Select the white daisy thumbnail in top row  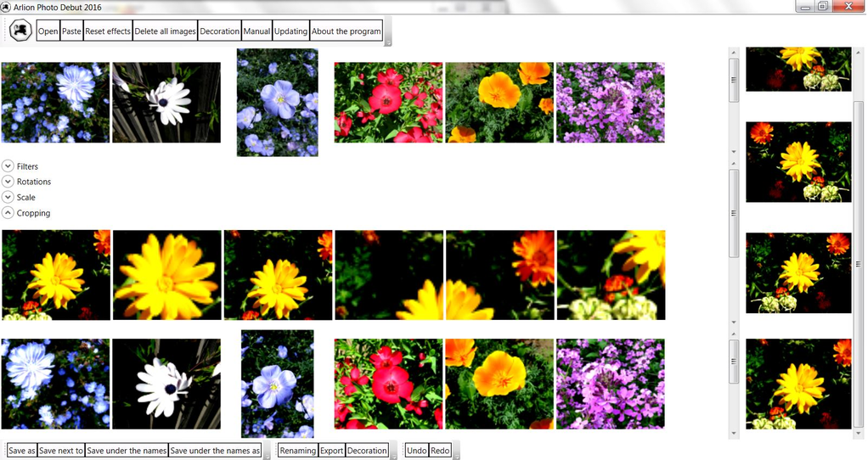[x=166, y=103]
